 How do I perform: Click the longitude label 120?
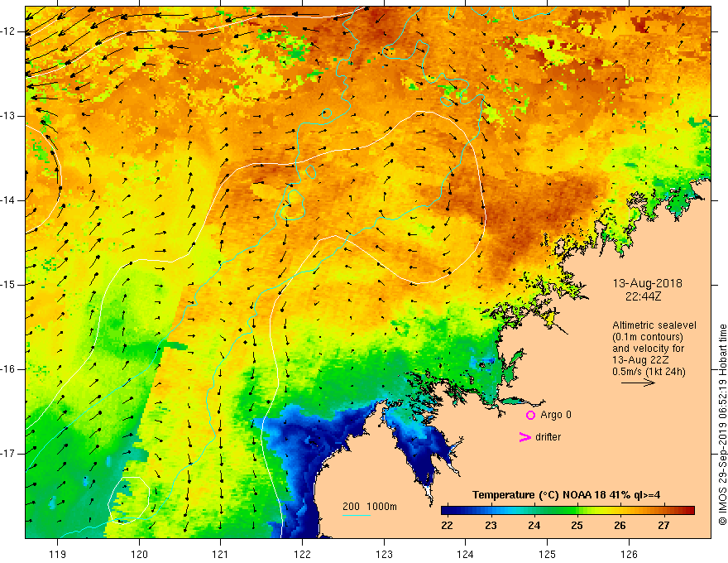(139, 554)
